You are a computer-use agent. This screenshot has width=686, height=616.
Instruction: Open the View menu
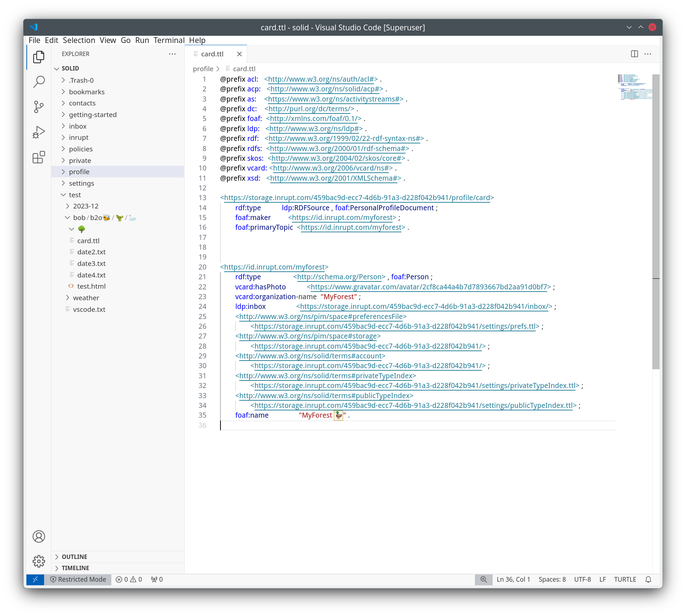pos(108,40)
